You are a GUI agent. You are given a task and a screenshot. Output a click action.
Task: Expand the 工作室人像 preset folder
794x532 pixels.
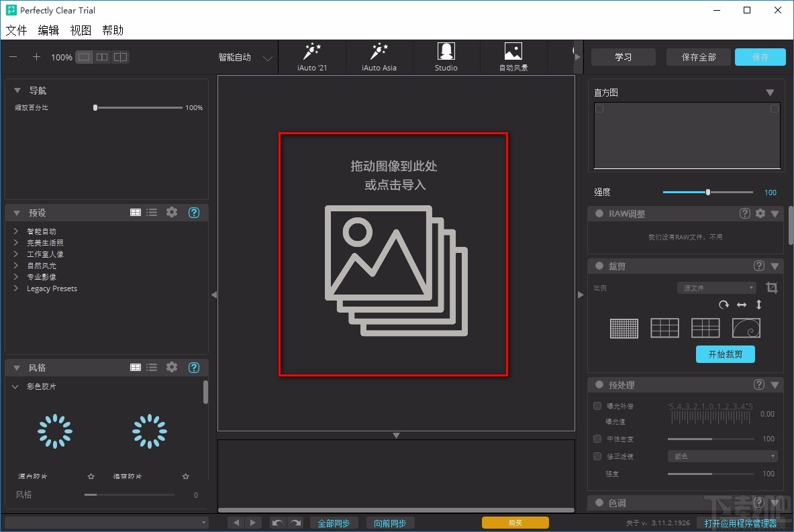16,254
